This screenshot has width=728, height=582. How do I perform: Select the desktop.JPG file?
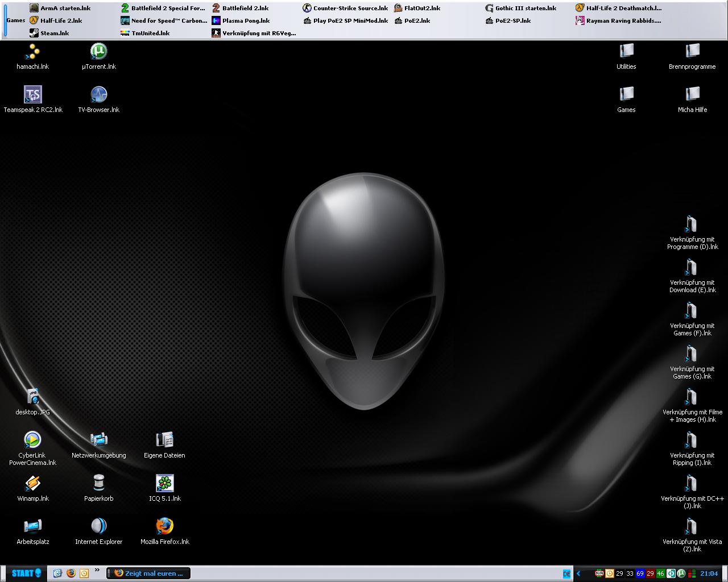[x=33, y=402]
